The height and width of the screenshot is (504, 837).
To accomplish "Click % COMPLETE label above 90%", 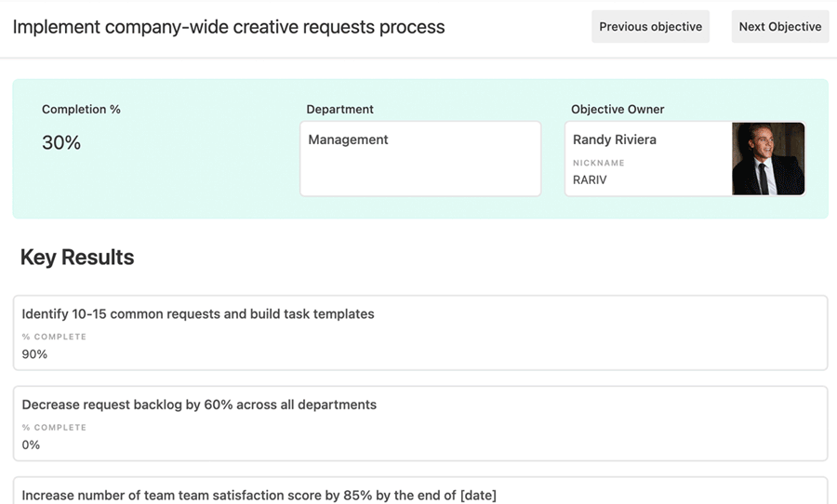I will pos(54,337).
